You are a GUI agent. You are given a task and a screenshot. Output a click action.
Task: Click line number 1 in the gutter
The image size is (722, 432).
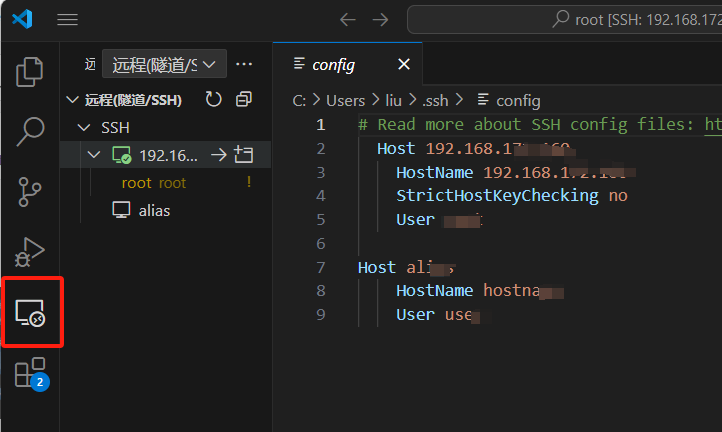[x=321, y=124]
